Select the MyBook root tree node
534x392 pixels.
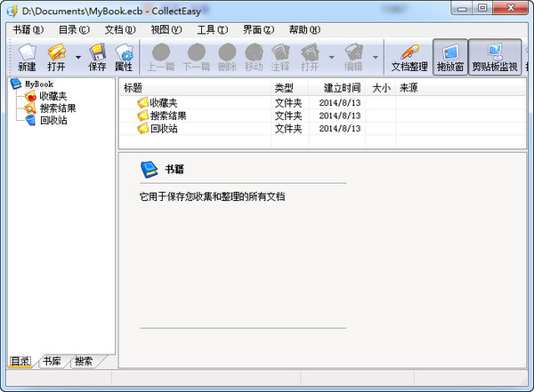coord(39,84)
